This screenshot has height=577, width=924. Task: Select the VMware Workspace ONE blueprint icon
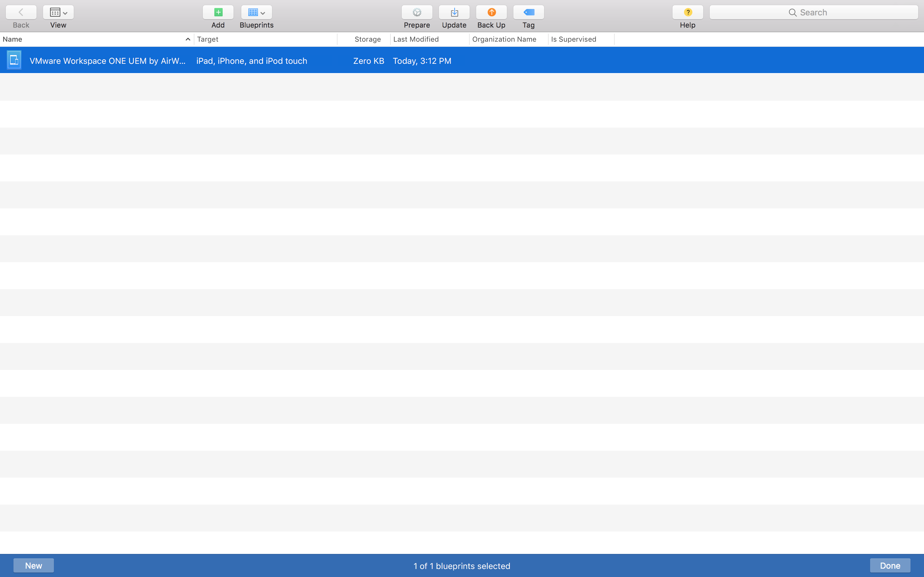14,60
